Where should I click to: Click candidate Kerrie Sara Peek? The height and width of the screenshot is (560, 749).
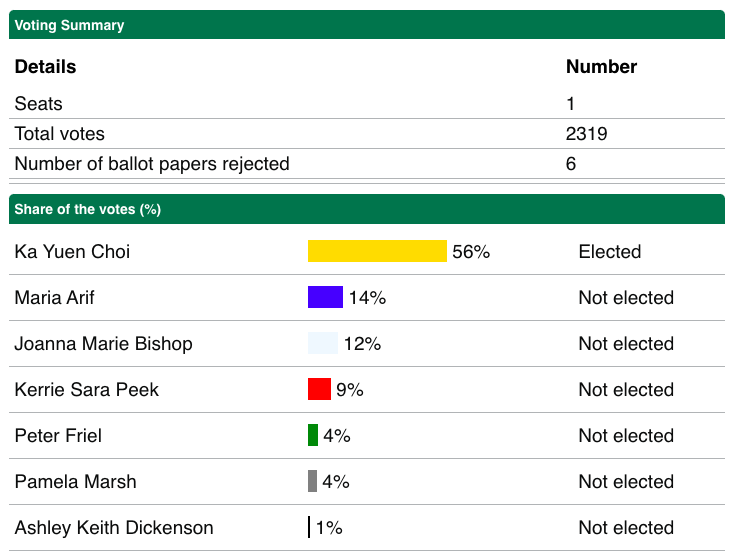(x=86, y=390)
